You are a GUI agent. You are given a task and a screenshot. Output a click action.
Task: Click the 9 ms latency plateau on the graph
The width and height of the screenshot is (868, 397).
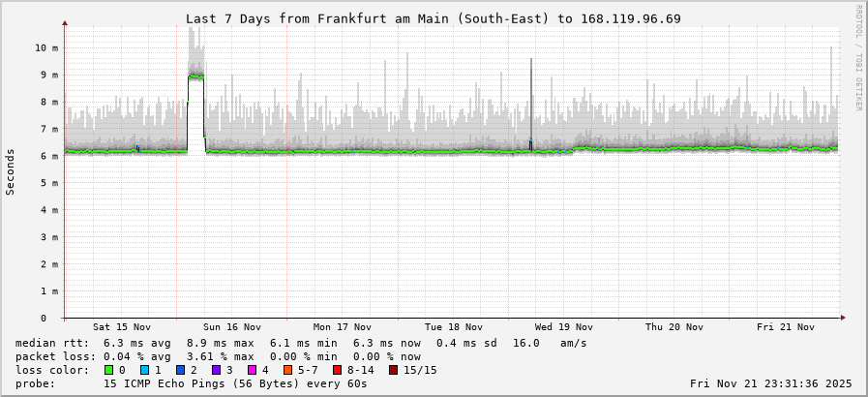(x=196, y=76)
